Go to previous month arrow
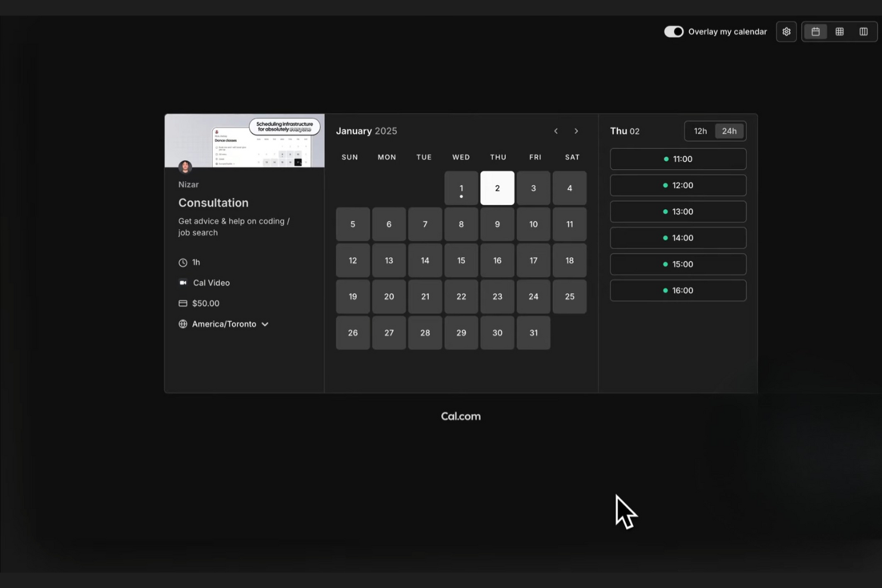Image resolution: width=882 pixels, height=588 pixels. coord(555,131)
